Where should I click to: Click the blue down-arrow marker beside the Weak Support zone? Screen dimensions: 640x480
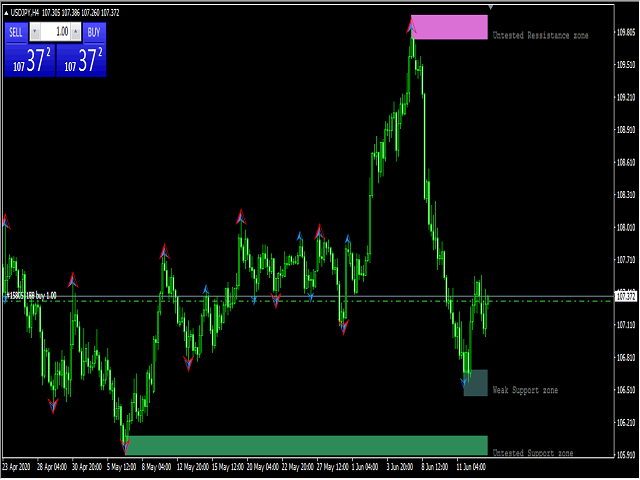click(464, 382)
